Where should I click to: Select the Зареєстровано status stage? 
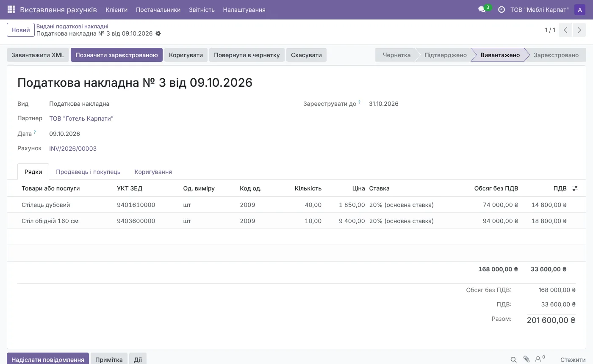click(x=556, y=55)
